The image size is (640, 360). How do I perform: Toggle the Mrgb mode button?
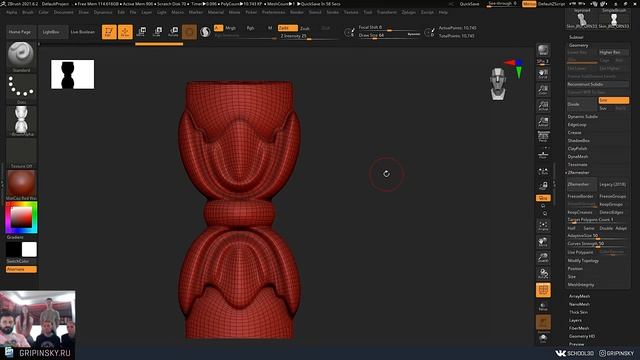click(x=231, y=28)
